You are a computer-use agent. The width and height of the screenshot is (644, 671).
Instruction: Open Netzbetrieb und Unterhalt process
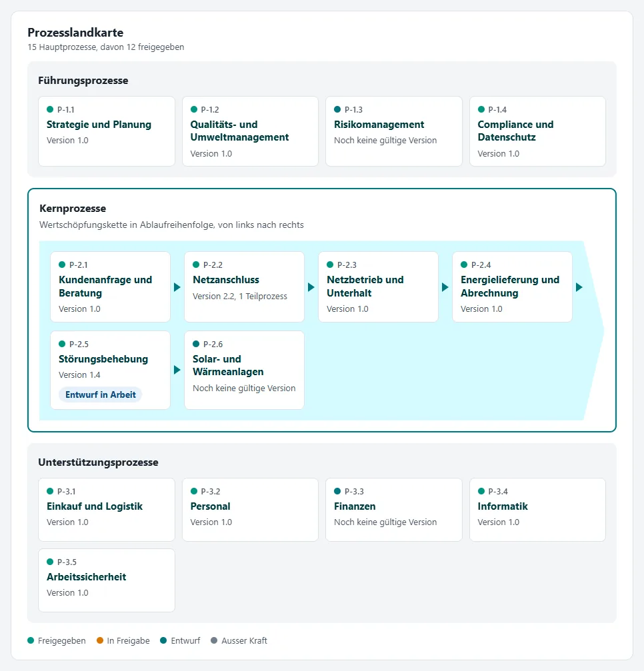(378, 287)
